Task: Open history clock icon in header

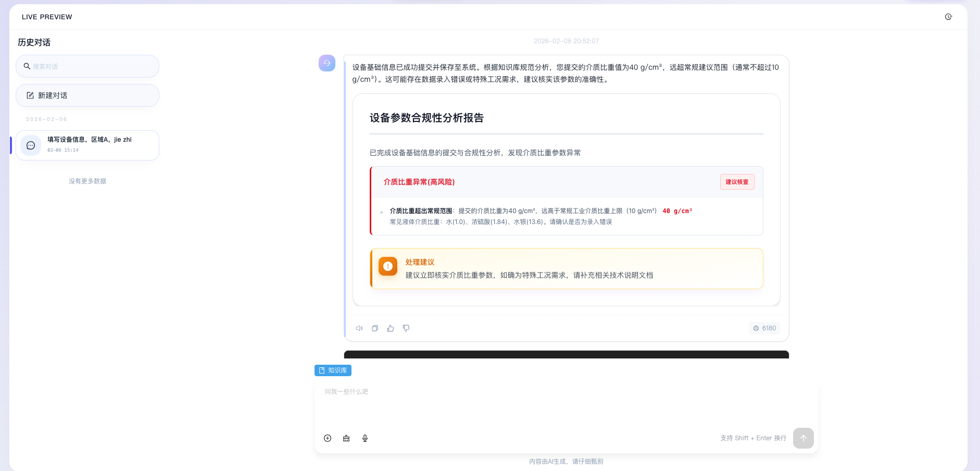Action: click(948, 17)
